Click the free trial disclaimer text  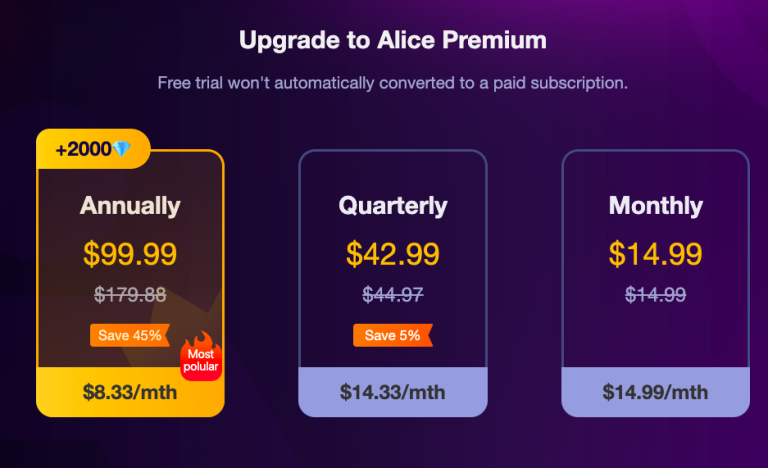[x=393, y=82]
